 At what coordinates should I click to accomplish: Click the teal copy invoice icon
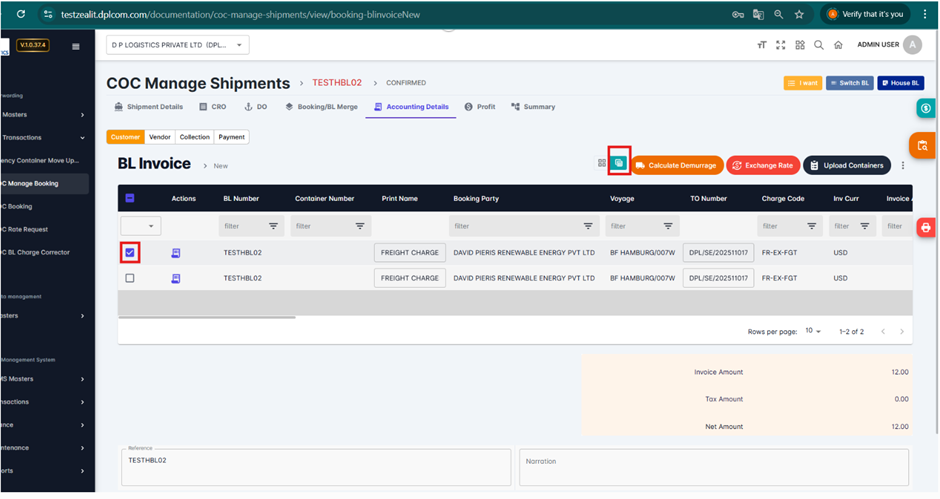tap(619, 163)
